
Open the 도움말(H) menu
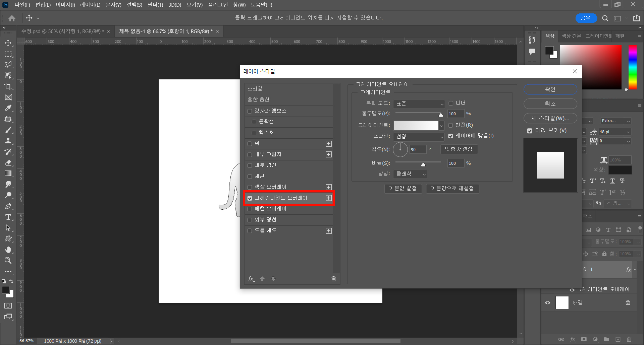point(262,5)
